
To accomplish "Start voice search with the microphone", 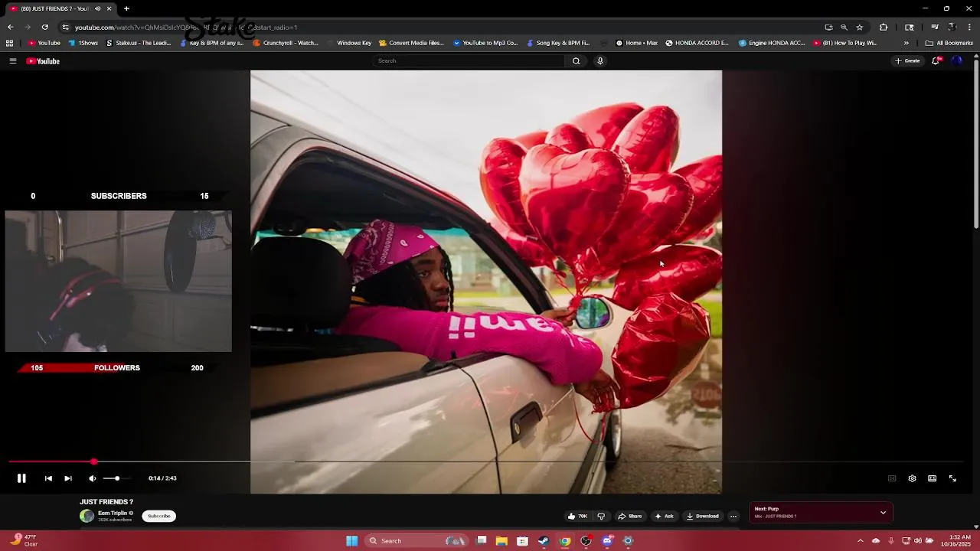I will tap(600, 61).
